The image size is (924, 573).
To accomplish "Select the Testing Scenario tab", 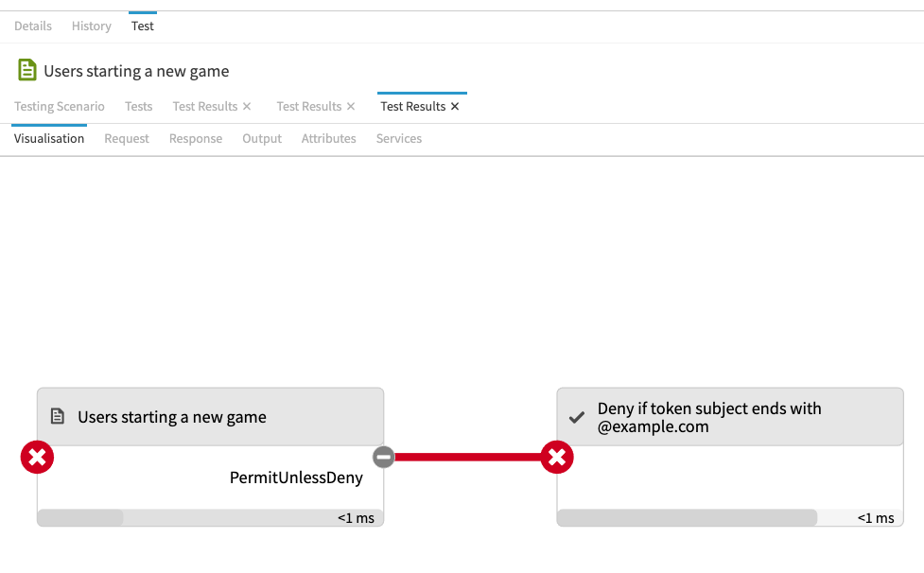I will click(x=60, y=107).
